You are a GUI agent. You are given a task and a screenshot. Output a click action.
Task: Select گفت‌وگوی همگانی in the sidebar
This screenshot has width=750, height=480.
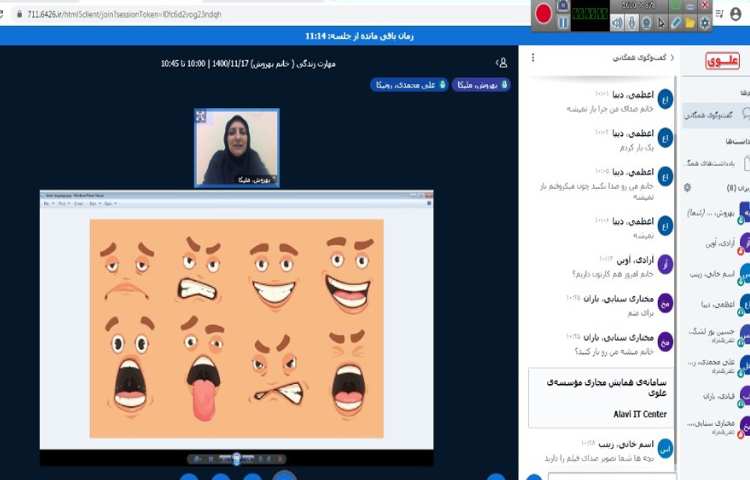click(x=717, y=115)
